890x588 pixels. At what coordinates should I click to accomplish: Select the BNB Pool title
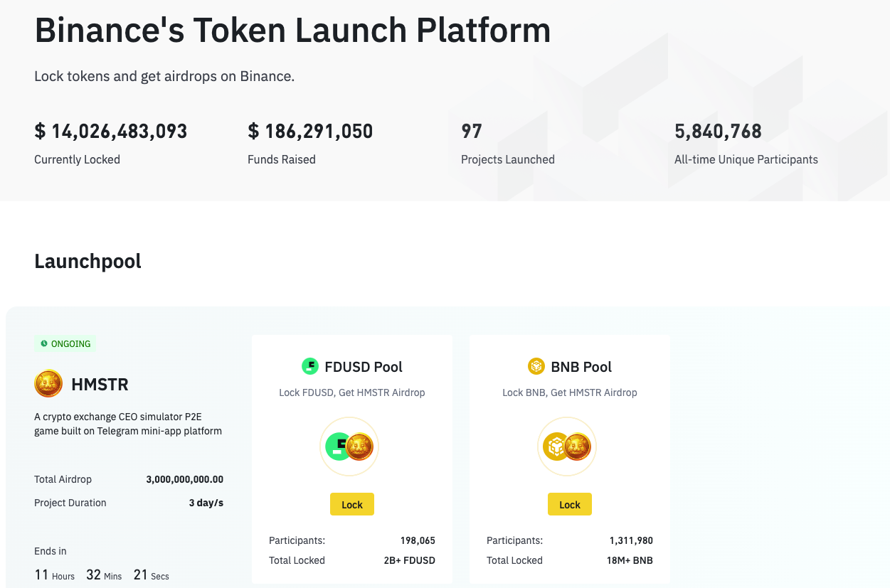tap(581, 367)
